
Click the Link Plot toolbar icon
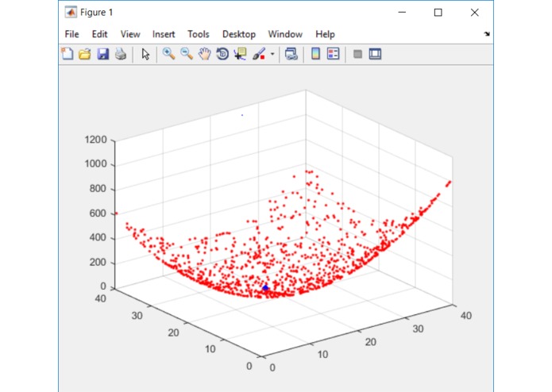click(291, 54)
